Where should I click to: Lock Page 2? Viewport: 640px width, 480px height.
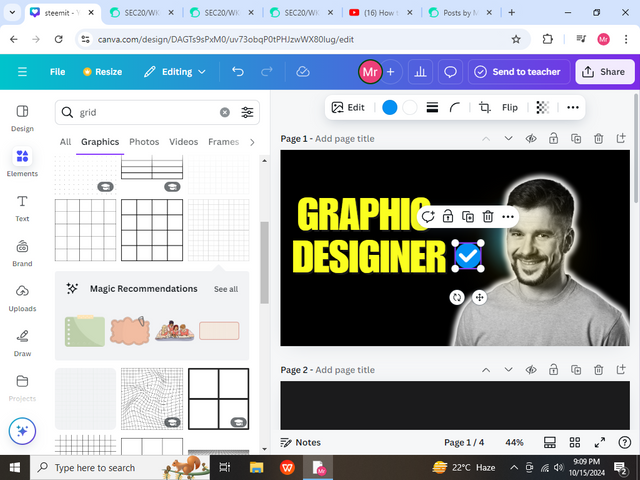tap(553, 370)
